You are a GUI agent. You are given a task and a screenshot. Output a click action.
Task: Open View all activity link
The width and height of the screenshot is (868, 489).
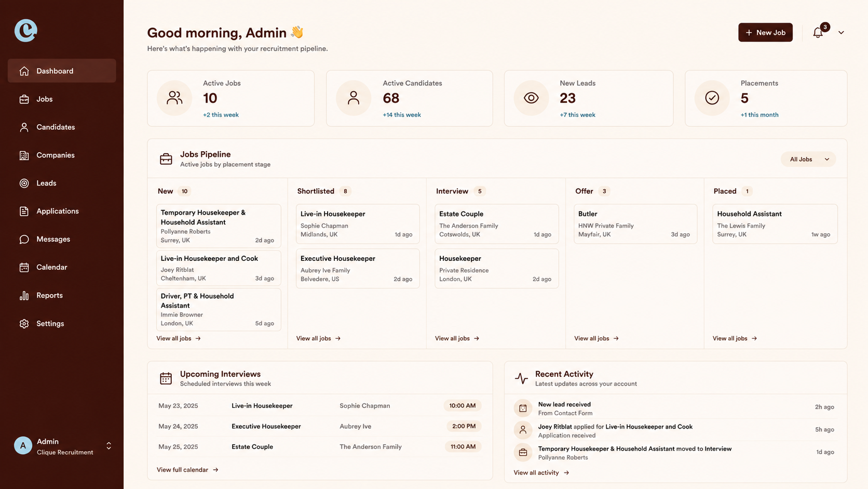[x=541, y=472]
